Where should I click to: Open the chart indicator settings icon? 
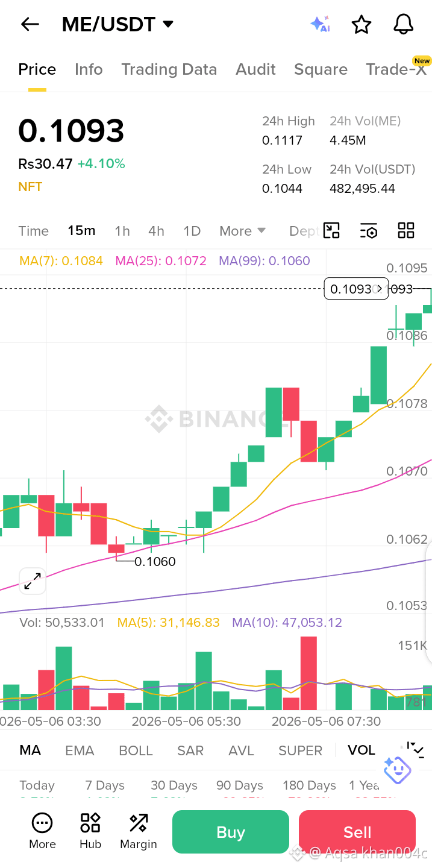coord(369,230)
